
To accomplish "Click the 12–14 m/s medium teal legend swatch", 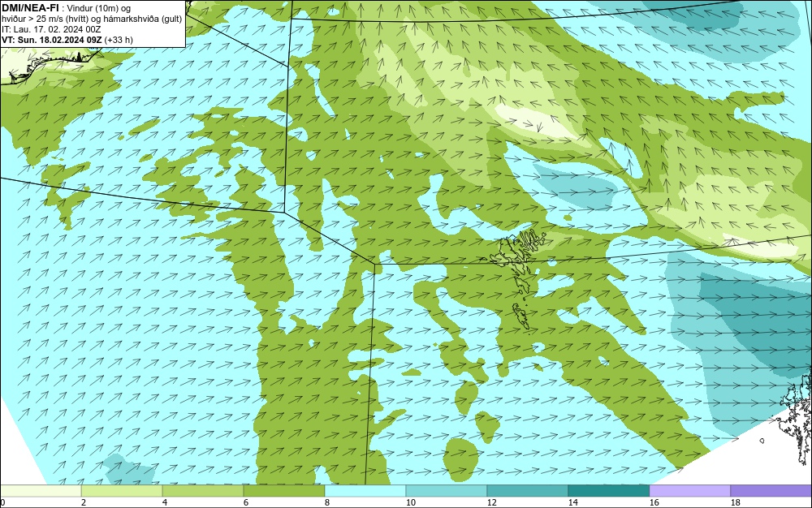I will click(x=527, y=490).
